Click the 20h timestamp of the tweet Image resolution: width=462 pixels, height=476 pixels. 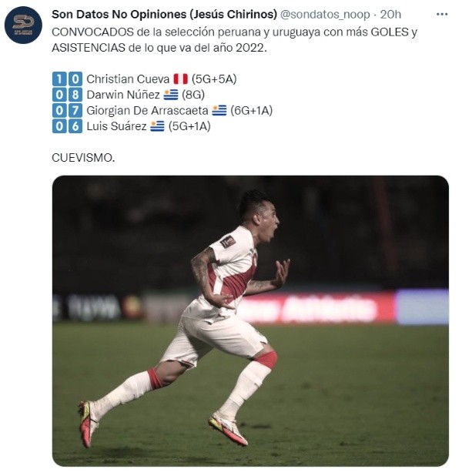point(390,15)
